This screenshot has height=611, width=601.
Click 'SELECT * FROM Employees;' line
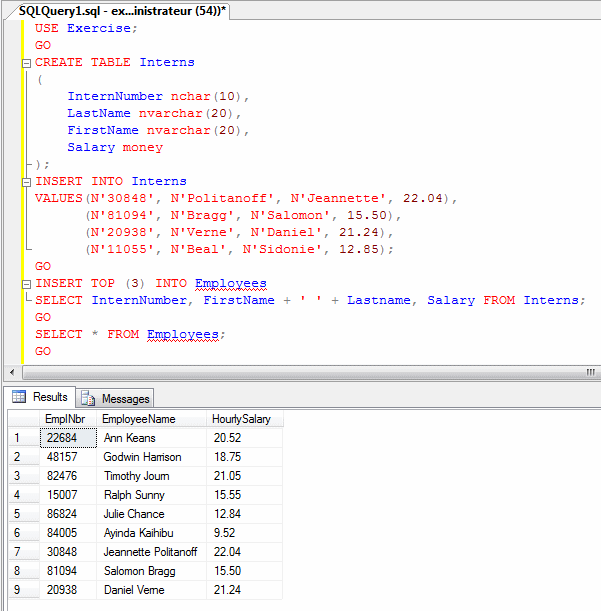click(x=130, y=334)
